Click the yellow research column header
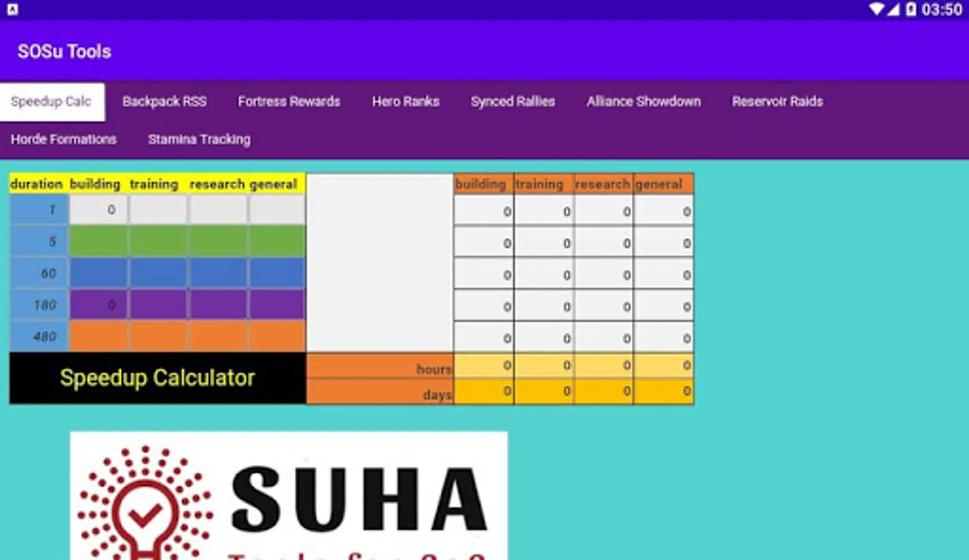Screen dimensions: 969x560 point(217,184)
